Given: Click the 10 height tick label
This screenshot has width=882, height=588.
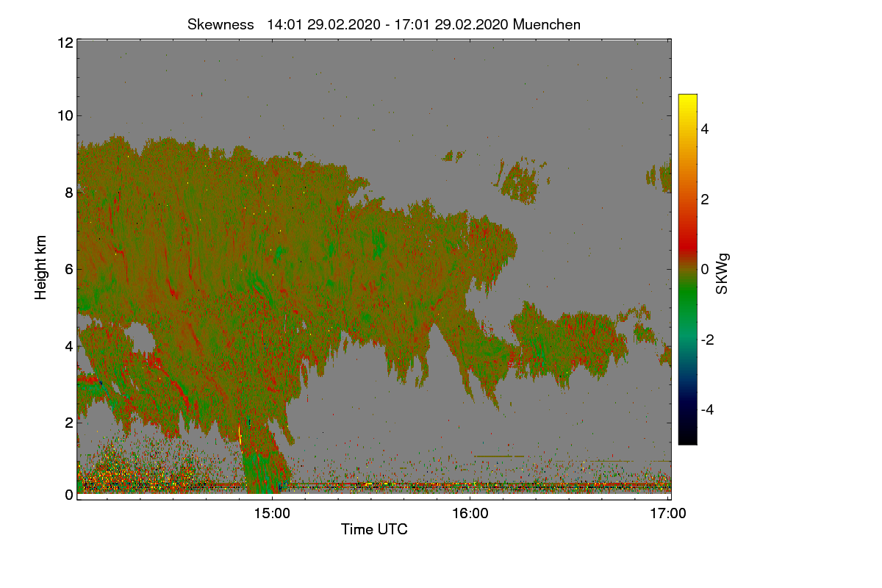Looking at the screenshot, I should tap(64, 115).
